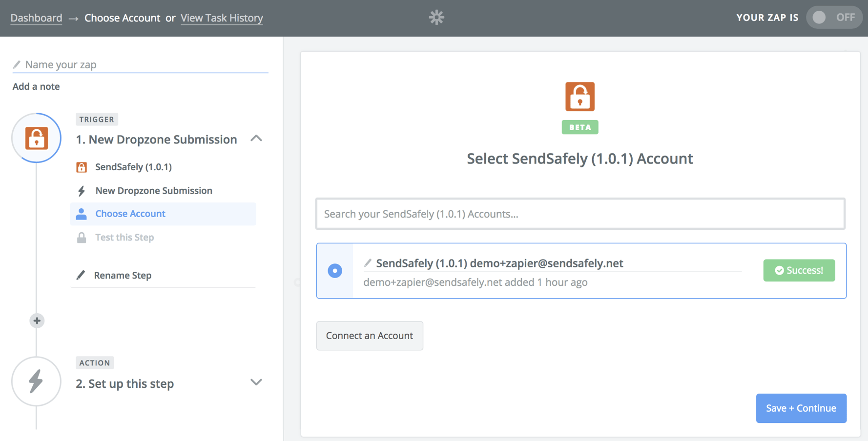Click Test this Step in the sidebar

124,237
